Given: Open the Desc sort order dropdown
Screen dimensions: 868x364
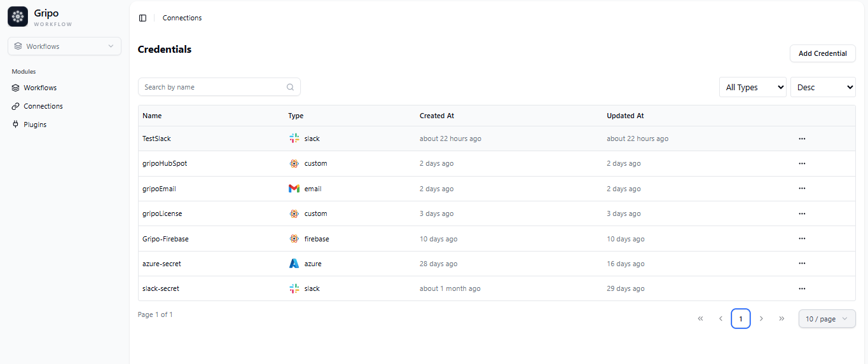Looking at the screenshot, I should (x=823, y=87).
